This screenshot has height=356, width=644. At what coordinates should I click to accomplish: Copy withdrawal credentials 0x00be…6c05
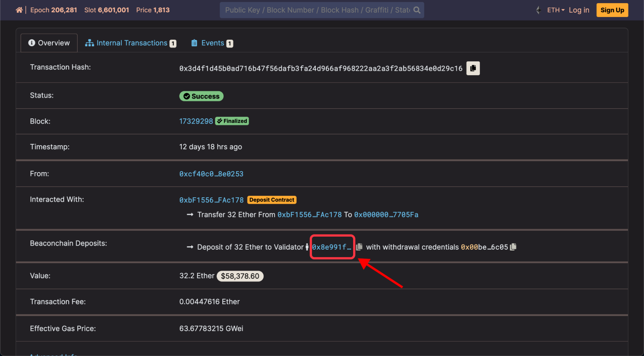[x=514, y=247]
